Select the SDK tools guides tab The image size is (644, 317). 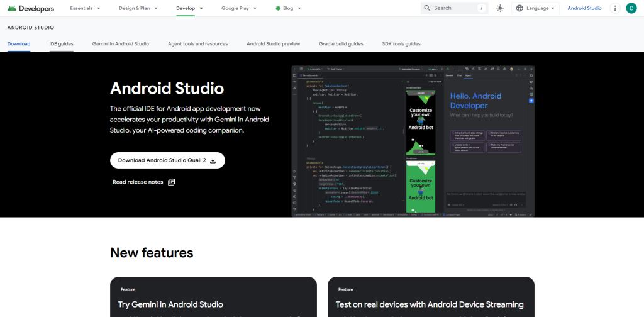pos(401,44)
